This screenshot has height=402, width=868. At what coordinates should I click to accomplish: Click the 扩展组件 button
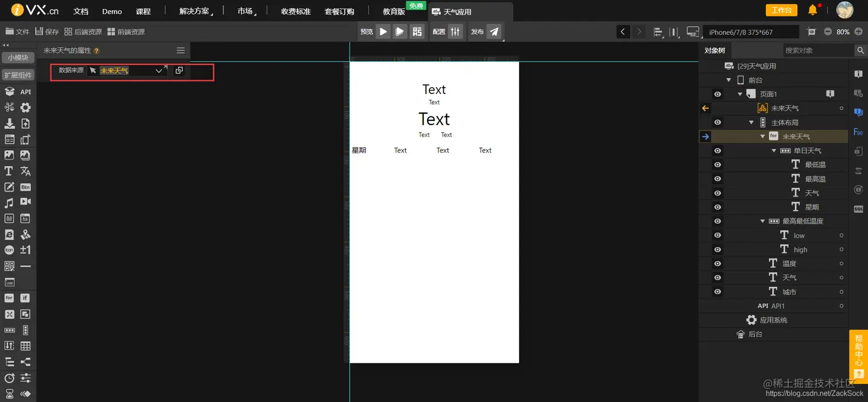[x=18, y=75]
